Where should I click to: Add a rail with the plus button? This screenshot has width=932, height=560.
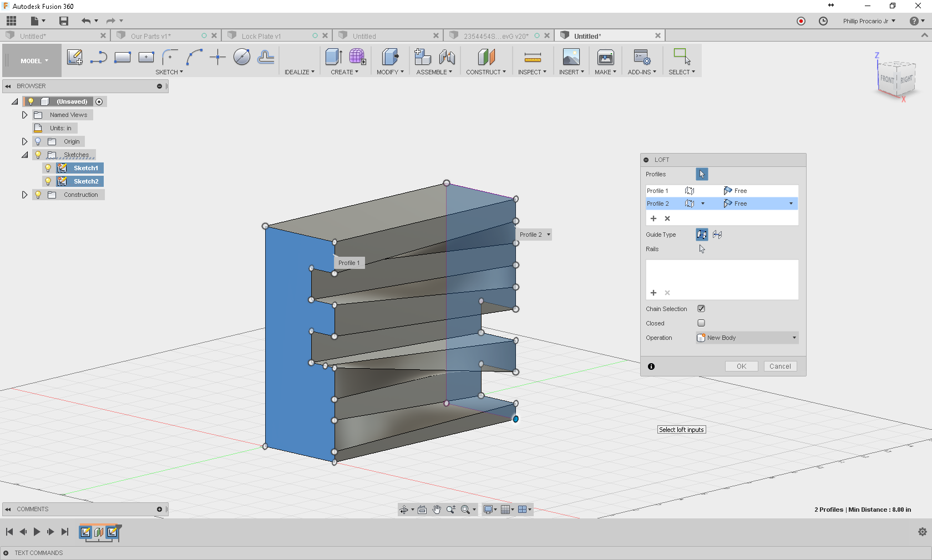pos(654,293)
